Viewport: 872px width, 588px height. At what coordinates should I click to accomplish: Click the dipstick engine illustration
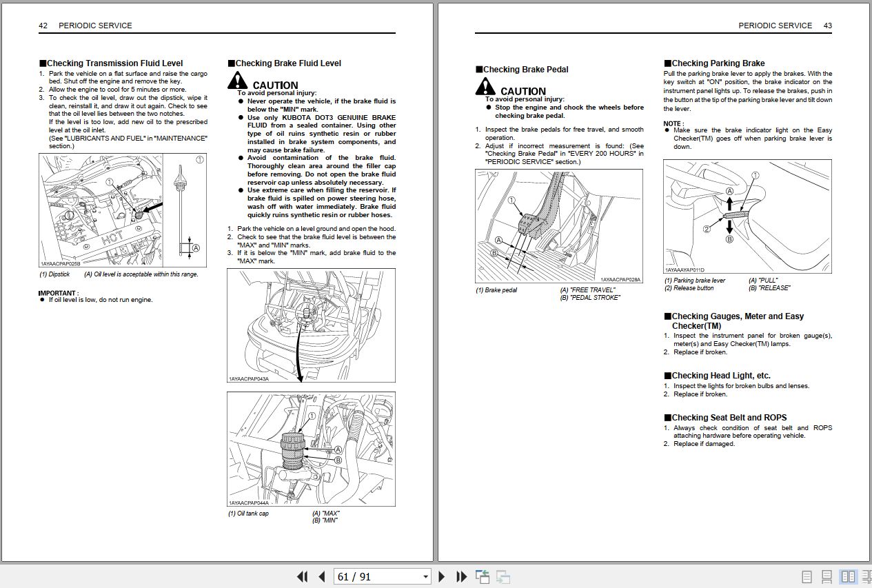pos(123,211)
